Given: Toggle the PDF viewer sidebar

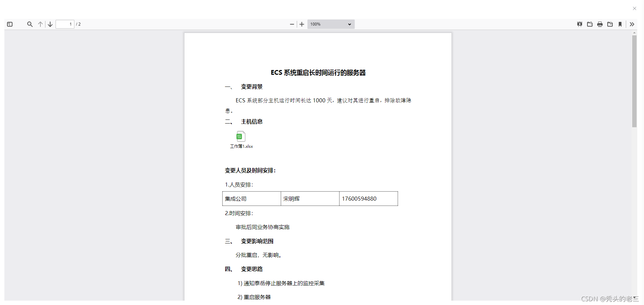Looking at the screenshot, I should (10, 24).
